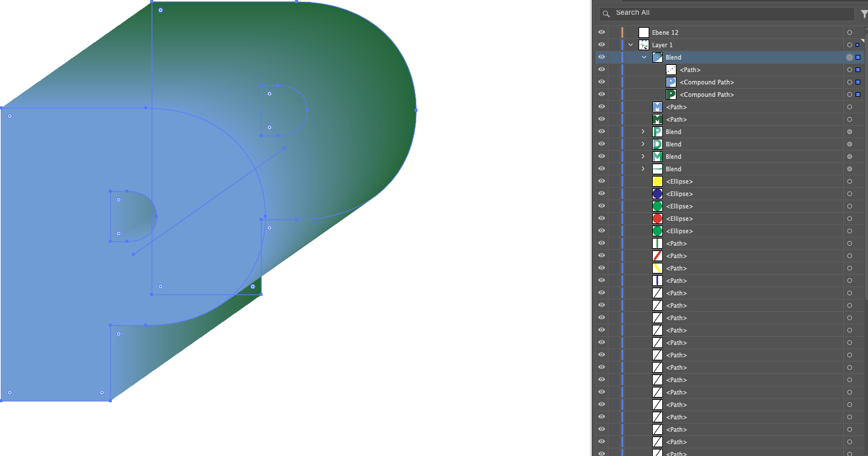The image size is (868, 456).
Task: Click the Layer 1 thumbnail image
Action: point(643,44)
